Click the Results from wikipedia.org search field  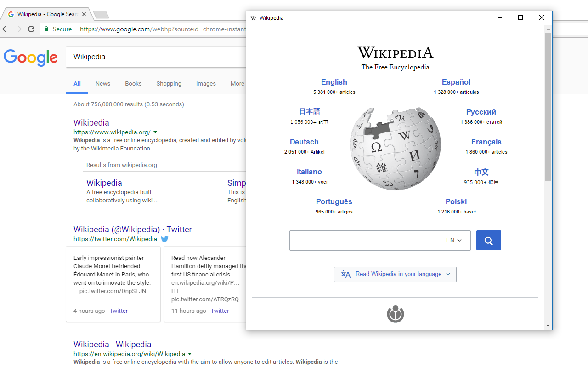(164, 165)
